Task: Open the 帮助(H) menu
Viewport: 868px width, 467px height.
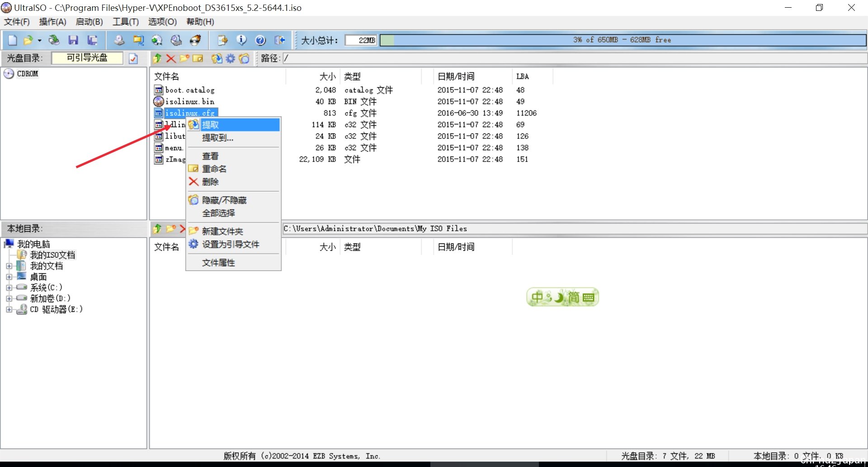Action: (x=200, y=22)
